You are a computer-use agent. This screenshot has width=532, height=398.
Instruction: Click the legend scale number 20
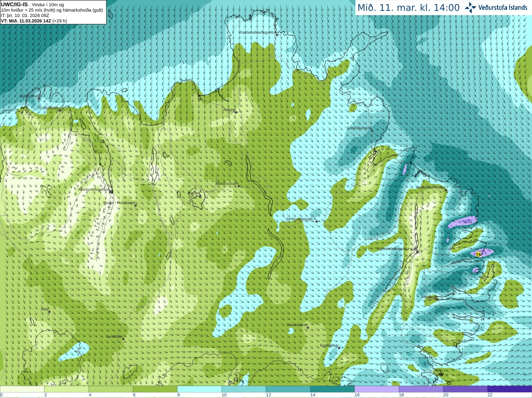click(x=446, y=395)
